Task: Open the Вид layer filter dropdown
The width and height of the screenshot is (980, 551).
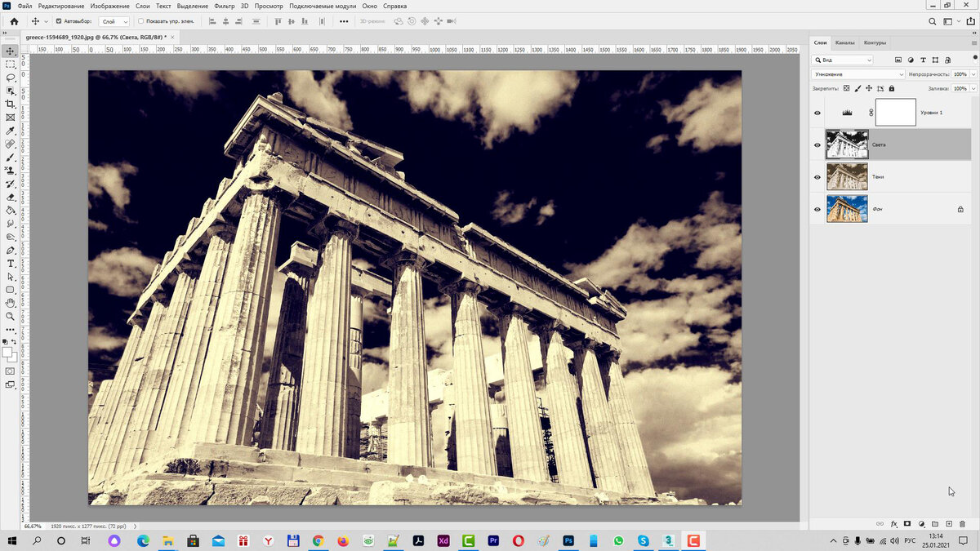Action: click(x=843, y=60)
